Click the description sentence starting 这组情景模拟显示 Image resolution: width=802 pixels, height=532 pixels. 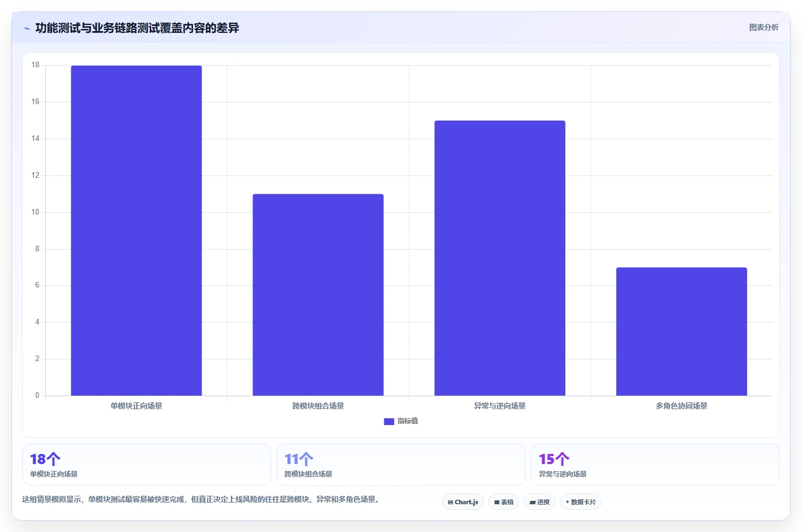(x=200, y=499)
